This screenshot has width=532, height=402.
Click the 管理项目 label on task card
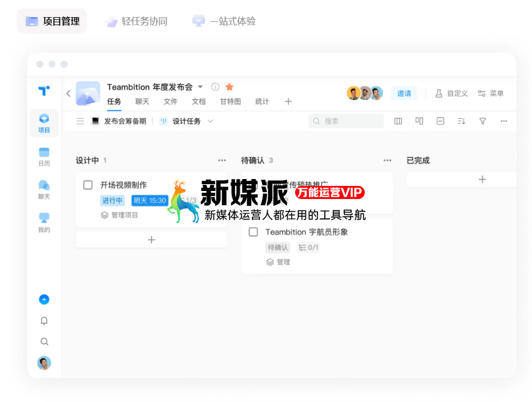coord(119,215)
